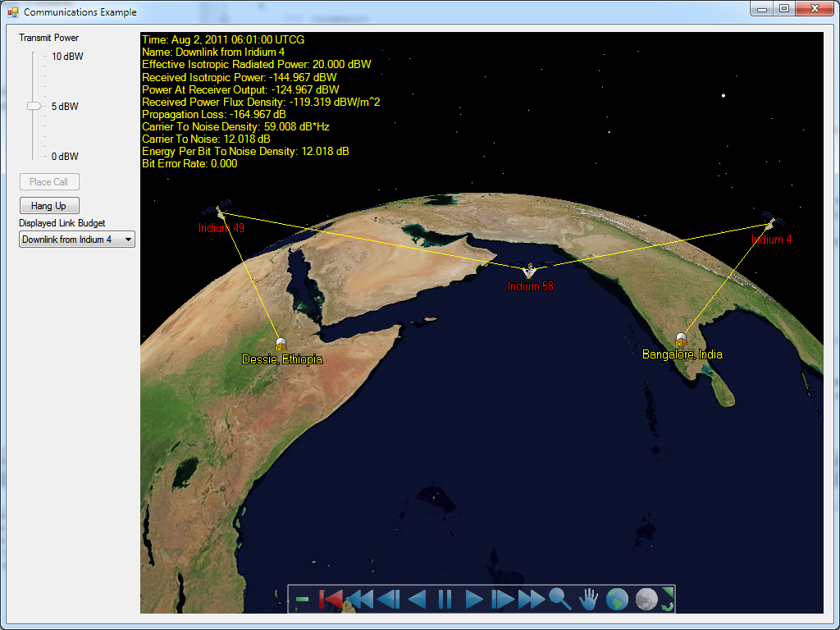Activate the magnifying glass zoom tool
The image size is (840, 630).
[x=560, y=599]
